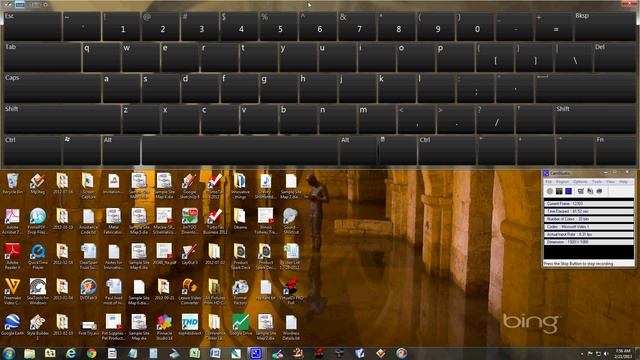Select the SeaTools for Windows icon
Image resolution: width=640 pixels, height=360 pixels.
tap(38, 291)
